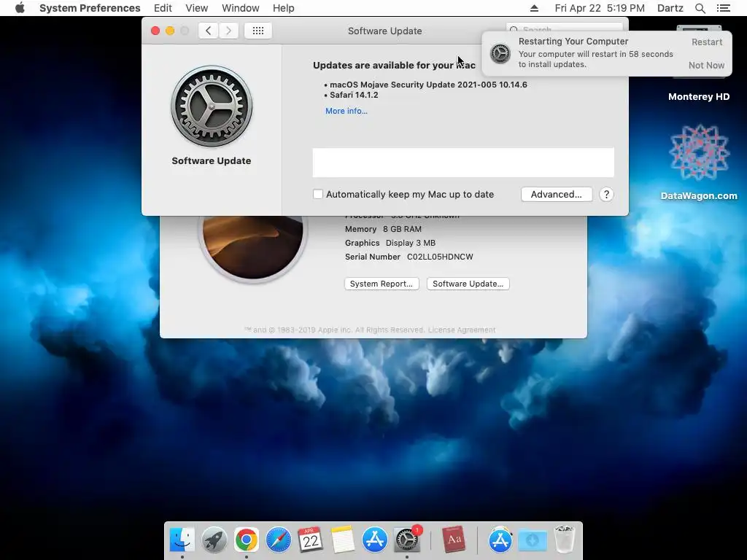This screenshot has height=560, width=747.
Task: Open System Preferences with badge in Dock
Action: [407, 540]
